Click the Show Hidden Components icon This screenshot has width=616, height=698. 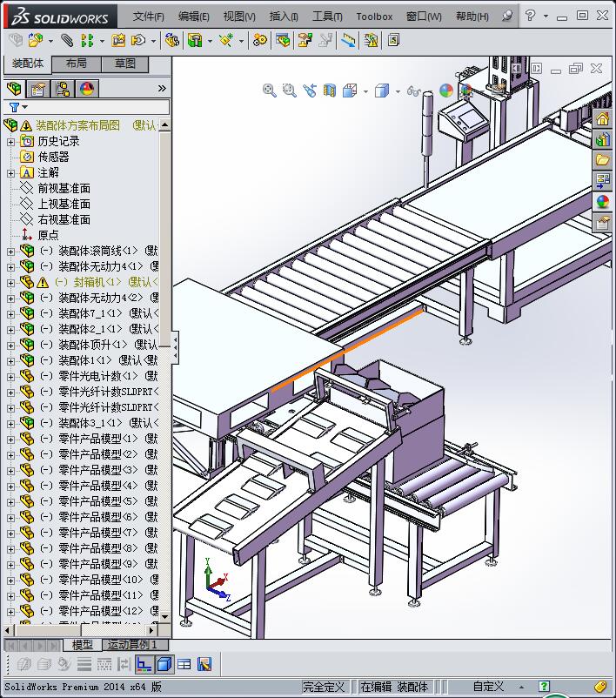(171, 41)
